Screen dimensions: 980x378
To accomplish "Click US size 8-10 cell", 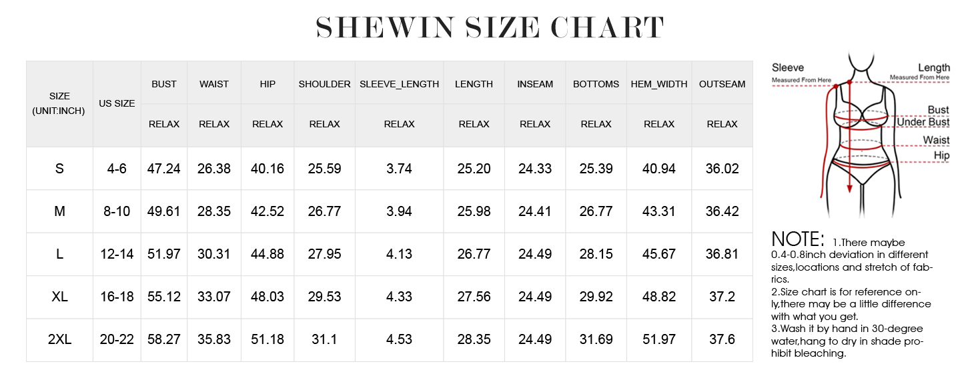I will pyautogui.click(x=117, y=211).
